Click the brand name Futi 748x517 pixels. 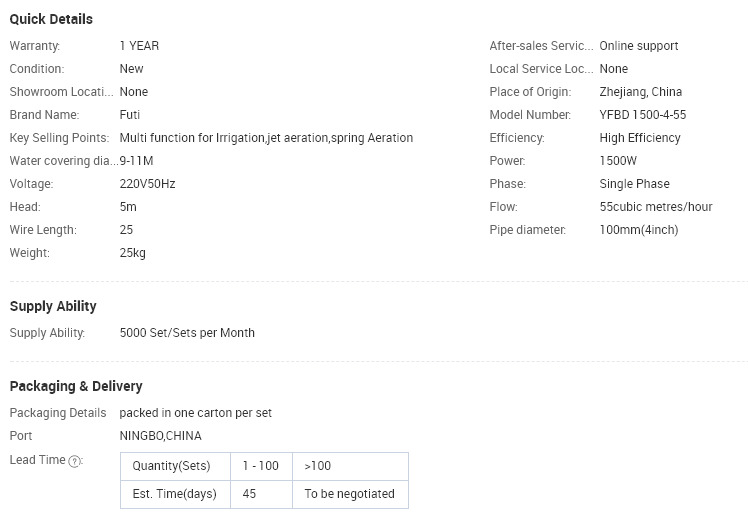click(130, 114)
